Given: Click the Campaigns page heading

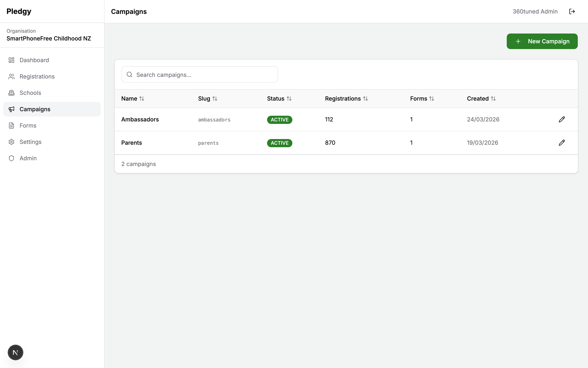Looking at the screenshot, I should click(x=129, y=12).
